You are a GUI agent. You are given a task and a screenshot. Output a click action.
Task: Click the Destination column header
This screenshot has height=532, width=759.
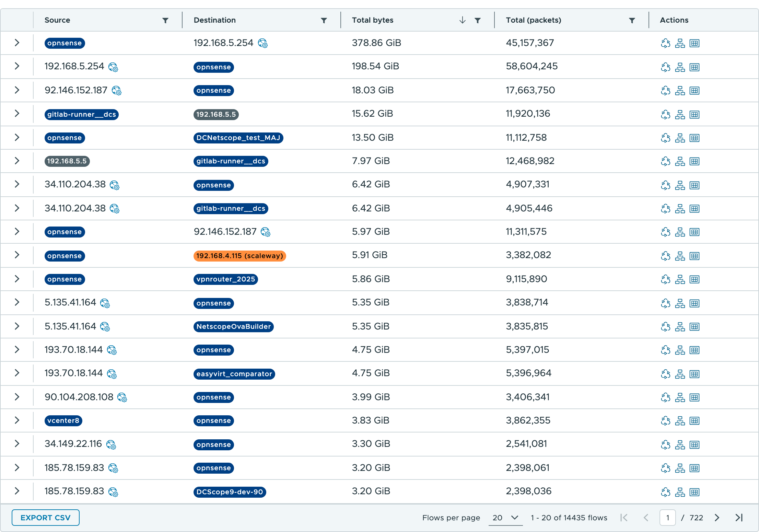point(215,20)
